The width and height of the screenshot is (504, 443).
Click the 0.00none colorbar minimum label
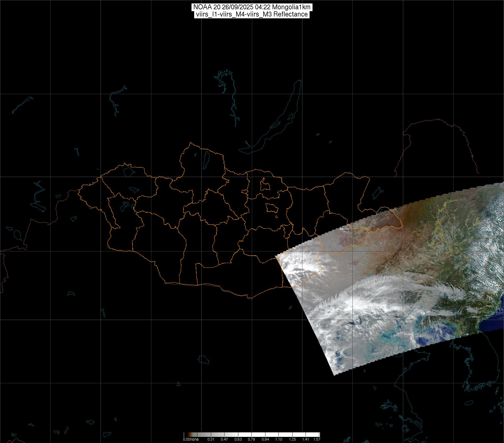click(x=191, y=439)
